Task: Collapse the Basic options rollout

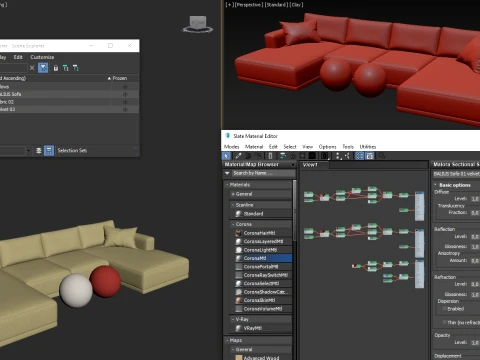Action: [x=435, y=185]
